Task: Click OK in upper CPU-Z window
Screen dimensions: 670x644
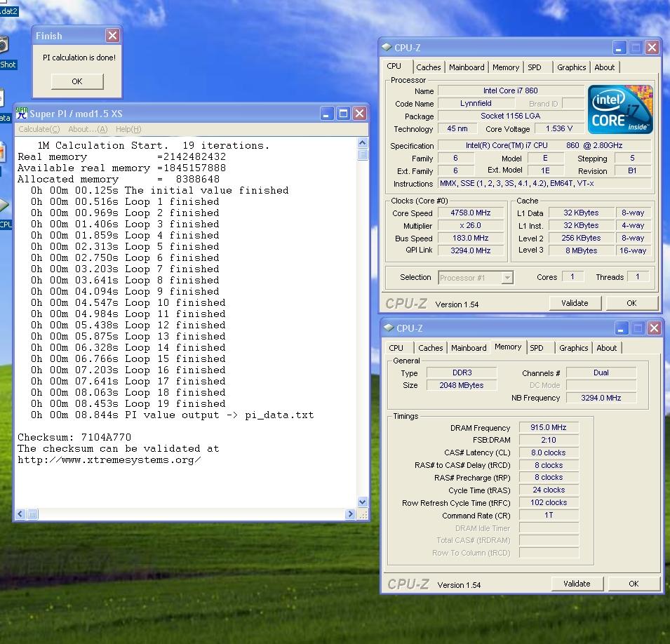Action: pyautogui.click(x=631, y=303)
